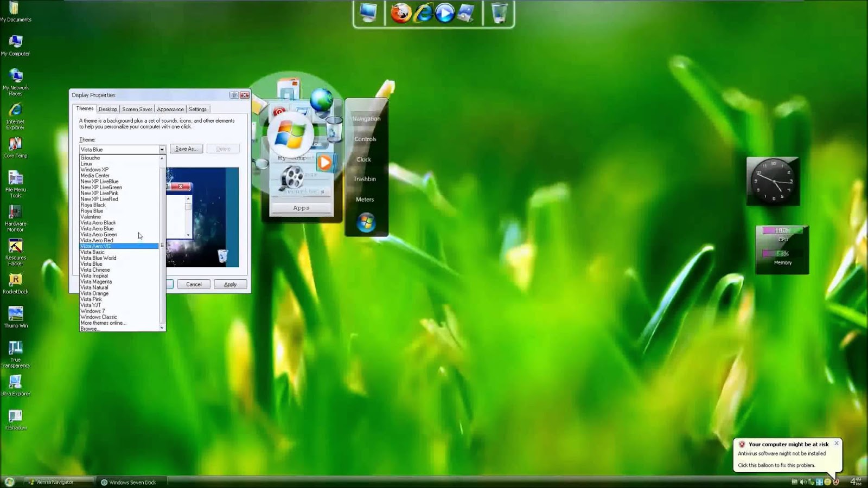This screenshot has width=868, height=488.
Task: Switch to the Screen Saver tab
Action: (137, 108)
